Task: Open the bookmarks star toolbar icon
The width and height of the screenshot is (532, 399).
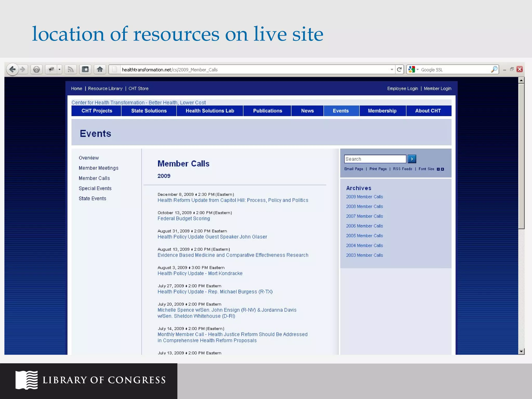Action: coord(85,69)
